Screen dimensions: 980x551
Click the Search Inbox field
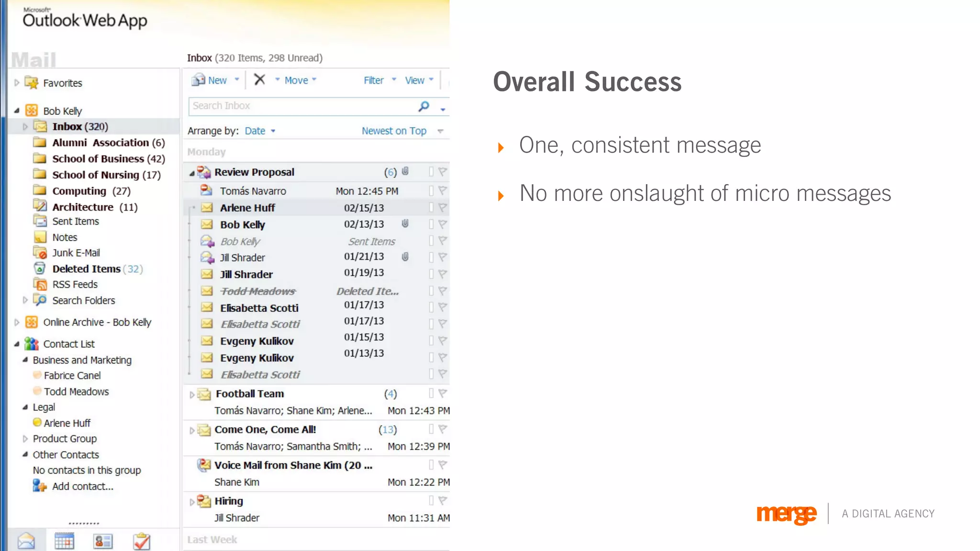(304, 106)
